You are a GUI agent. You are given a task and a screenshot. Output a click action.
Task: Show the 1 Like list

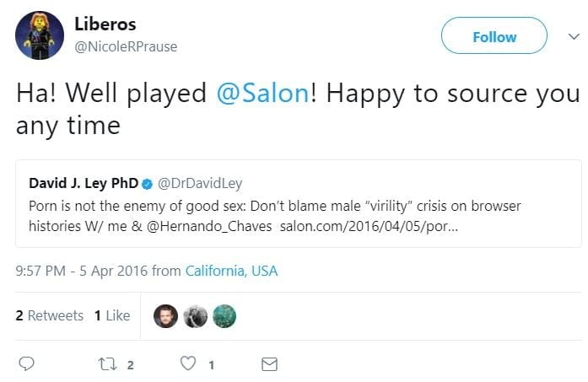(x=112, y=315)
